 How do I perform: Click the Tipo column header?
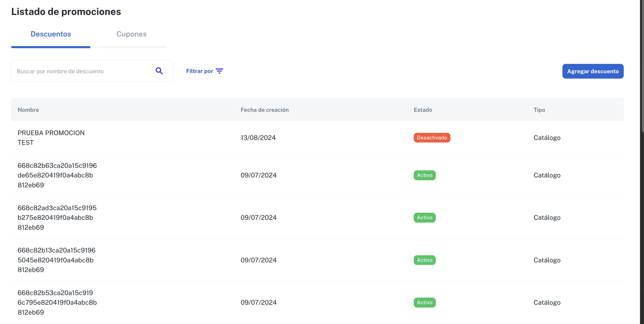coord(539,110)
